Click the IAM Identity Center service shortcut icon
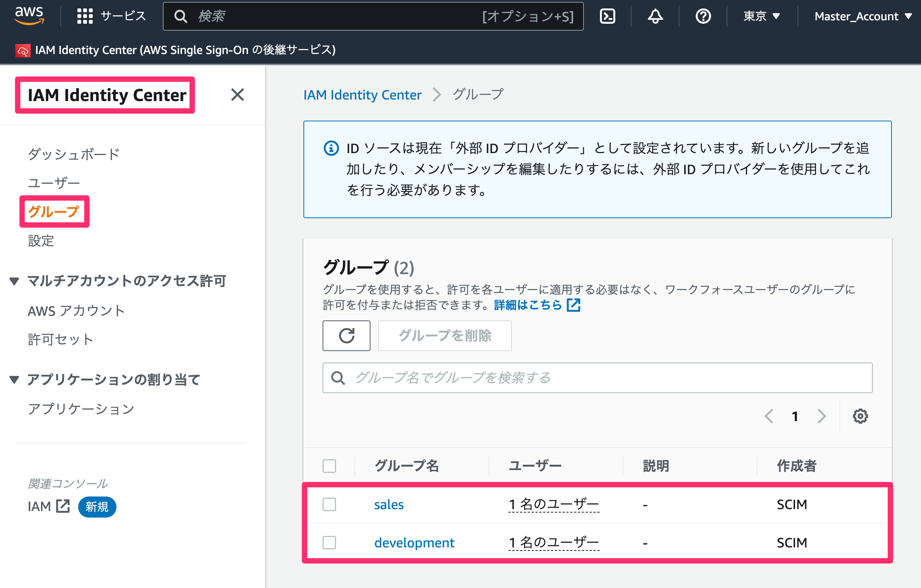Image resolution: width=921 pixels, height=588 pixels. click(23, 50)
